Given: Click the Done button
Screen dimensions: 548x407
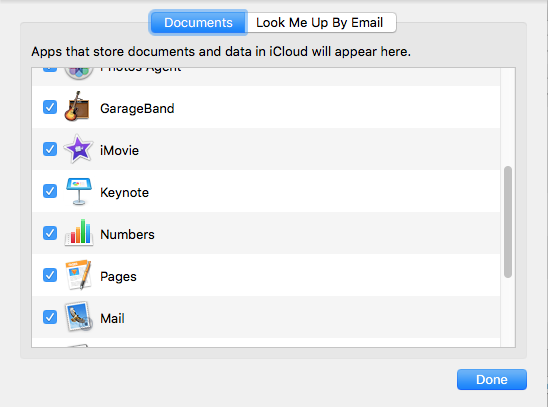Looking at the screenshot, I should tap(491, 379).
